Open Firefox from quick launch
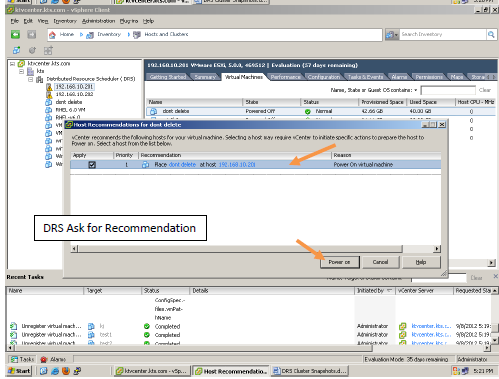Screen dimensions: 499x379 tap(66, 371)
